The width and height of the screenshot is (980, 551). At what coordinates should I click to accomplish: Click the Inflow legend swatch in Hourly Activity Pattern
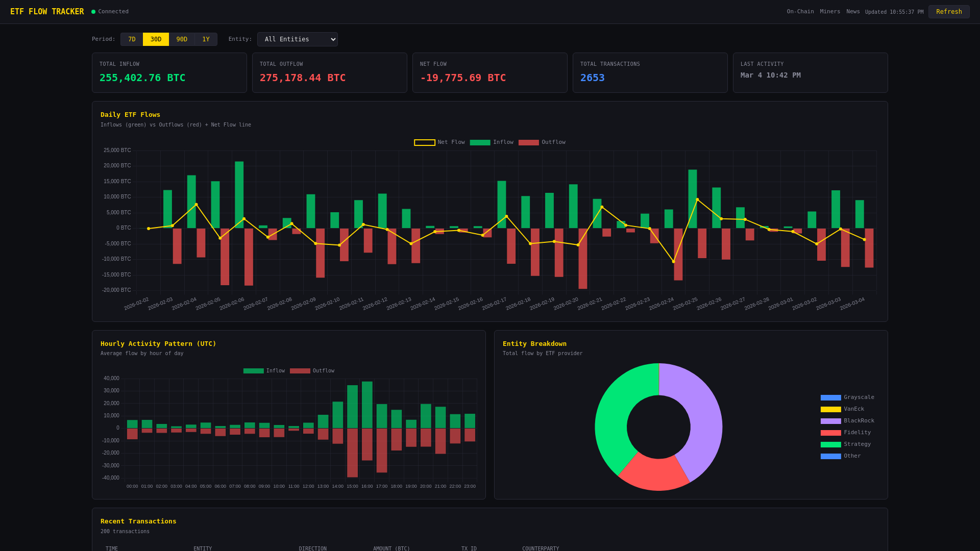click(x=253, y=370)
